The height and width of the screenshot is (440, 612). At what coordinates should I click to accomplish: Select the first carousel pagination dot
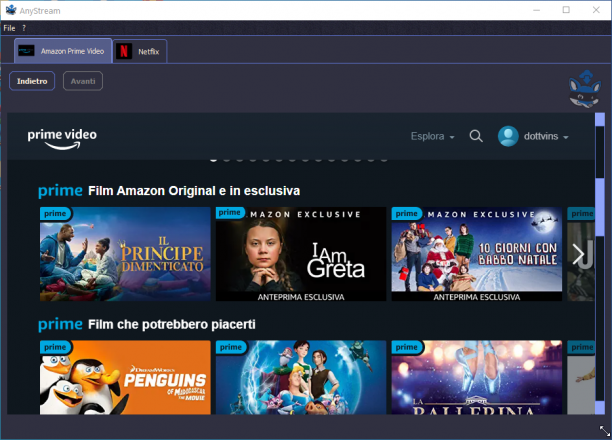[213, 159]
